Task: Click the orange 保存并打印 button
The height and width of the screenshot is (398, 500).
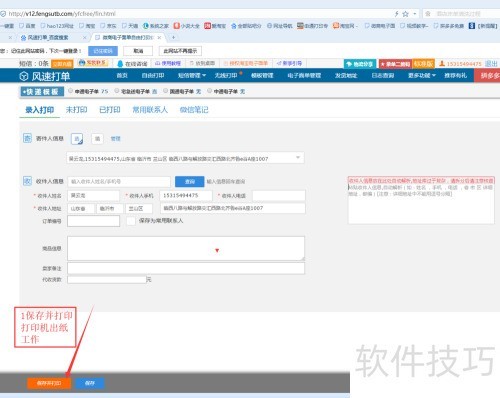Action: [x=49, y=383]
